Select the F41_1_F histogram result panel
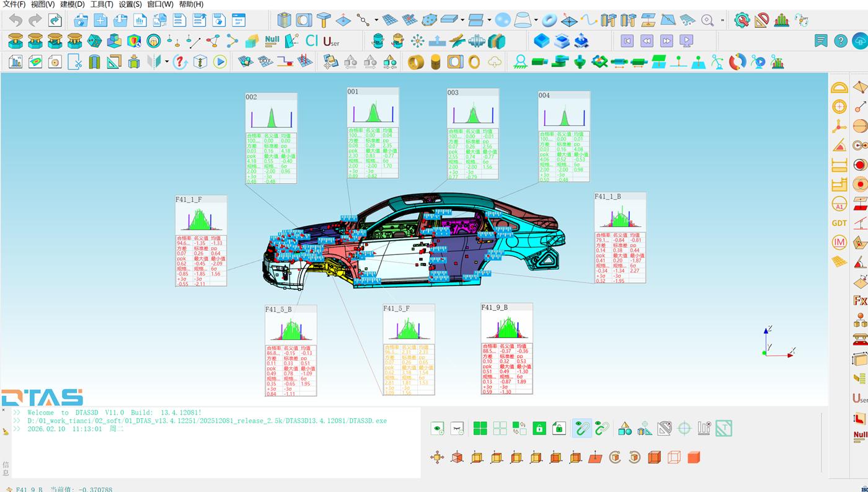 [201, 241]
